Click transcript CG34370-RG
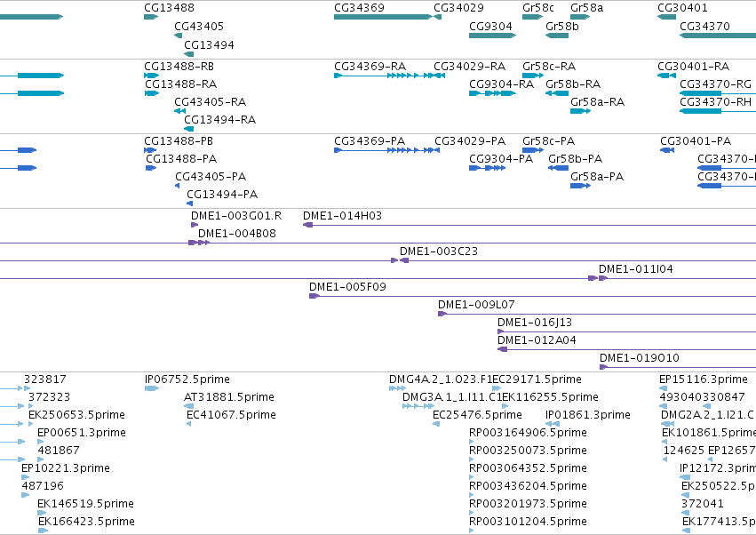Image resolution: width=756 pixels, height=535 pixels. point(715,84)
